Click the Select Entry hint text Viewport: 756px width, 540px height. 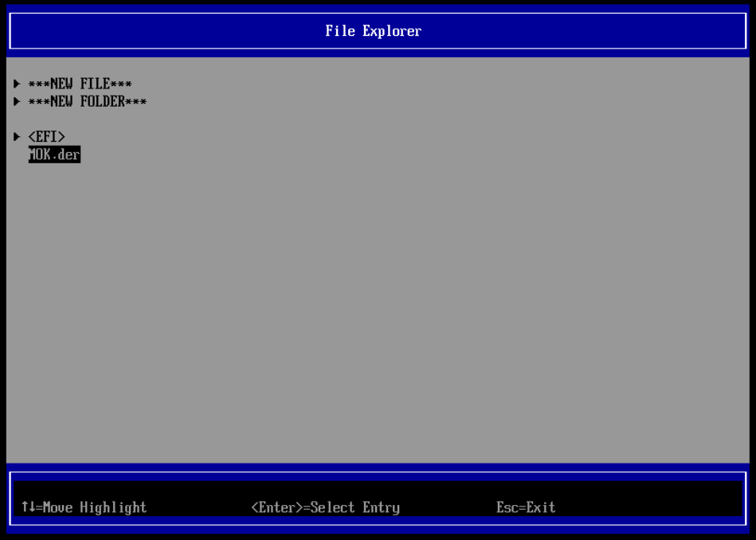pyautogui.click(x=355, y=507)
